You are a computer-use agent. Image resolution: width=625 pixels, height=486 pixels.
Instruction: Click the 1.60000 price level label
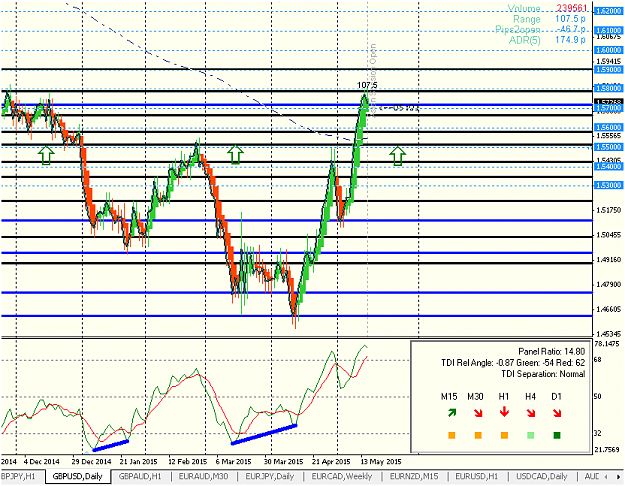coord(608,50)
